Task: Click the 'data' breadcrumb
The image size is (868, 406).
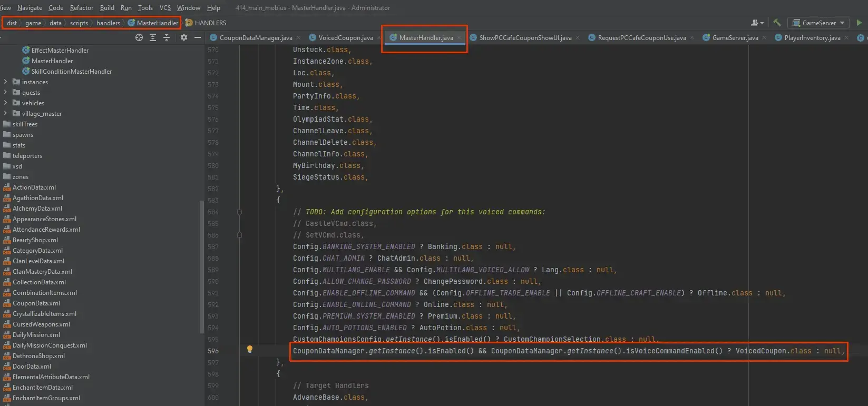Action: point(55,23)
